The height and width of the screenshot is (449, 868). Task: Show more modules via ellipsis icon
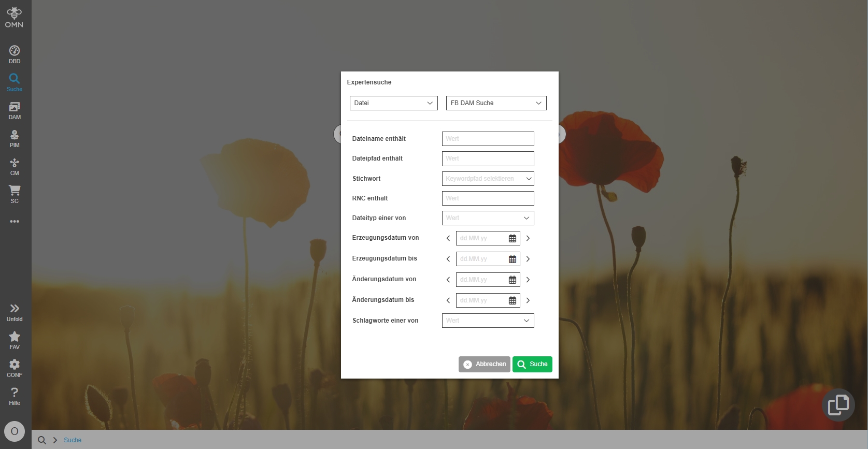(15, 222)
